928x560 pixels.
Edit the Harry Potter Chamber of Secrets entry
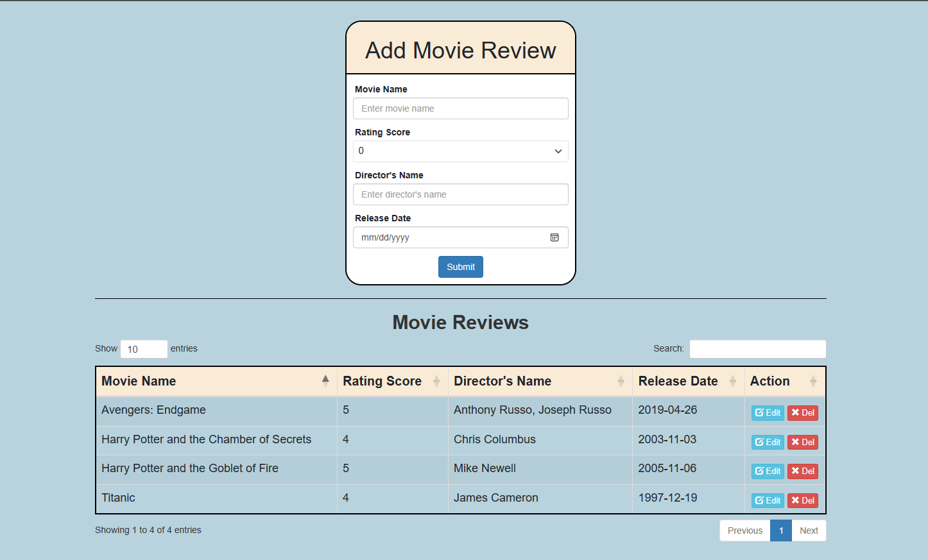[x=768, y=442]
